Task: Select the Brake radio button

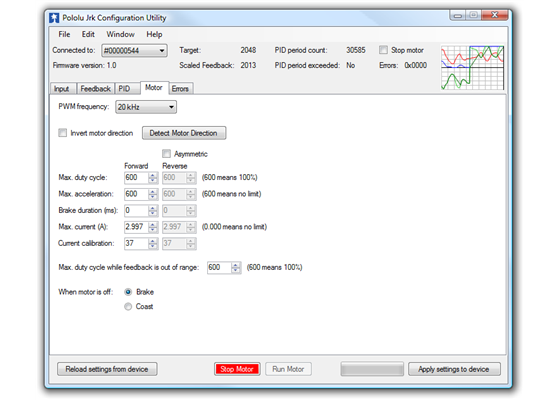Action: pos(128,292)
